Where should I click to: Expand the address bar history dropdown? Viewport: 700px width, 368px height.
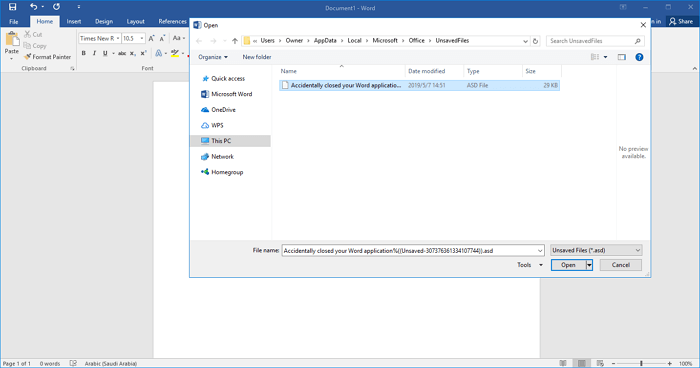click(x=525, y=41)
